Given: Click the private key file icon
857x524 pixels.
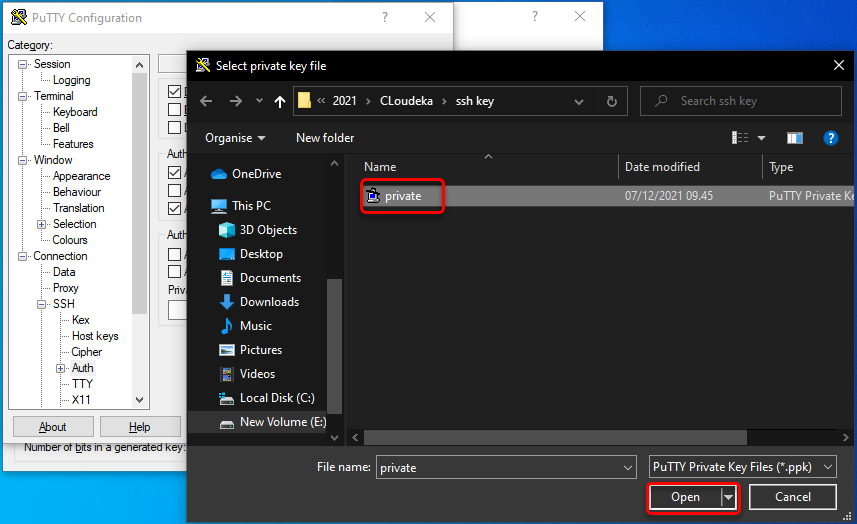Looking at the screenshot, I should 373,196.
